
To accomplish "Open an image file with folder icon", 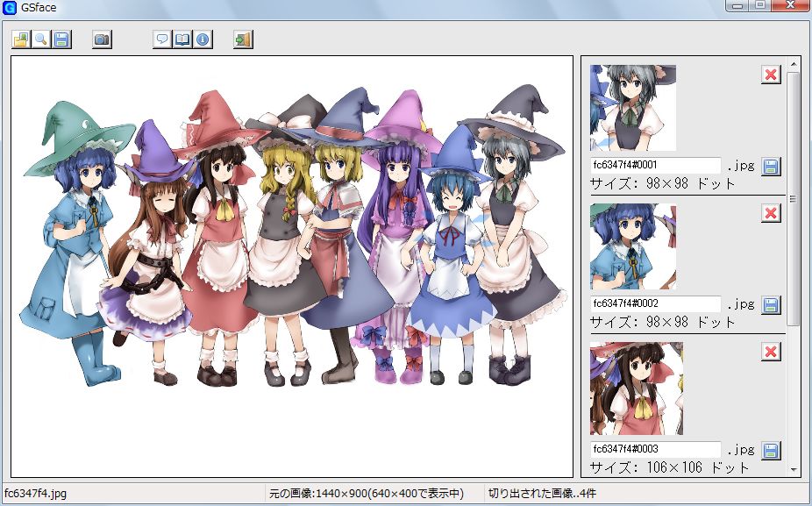I will tap(21, 39).
